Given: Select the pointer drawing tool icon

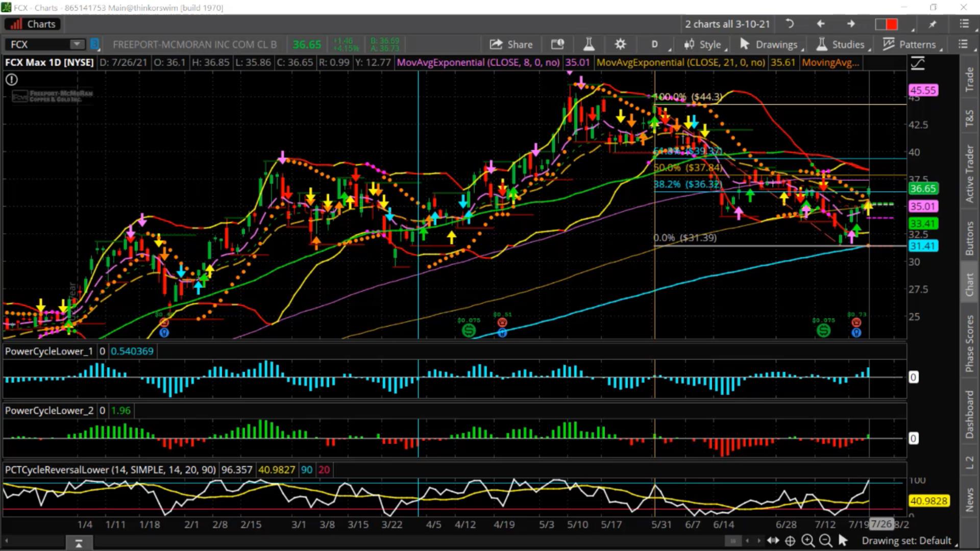Looking at the screenshot, I should click(843, 540).
